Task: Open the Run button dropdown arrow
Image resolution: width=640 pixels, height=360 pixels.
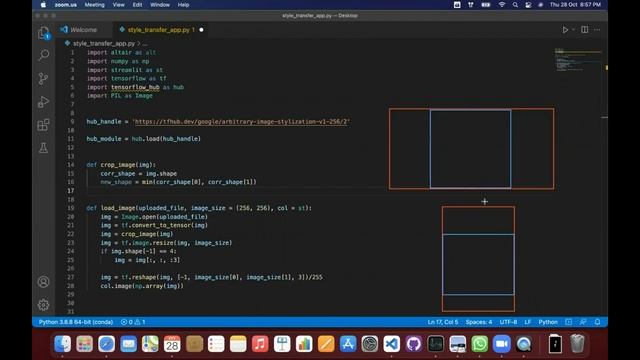Action: point(573,30)
